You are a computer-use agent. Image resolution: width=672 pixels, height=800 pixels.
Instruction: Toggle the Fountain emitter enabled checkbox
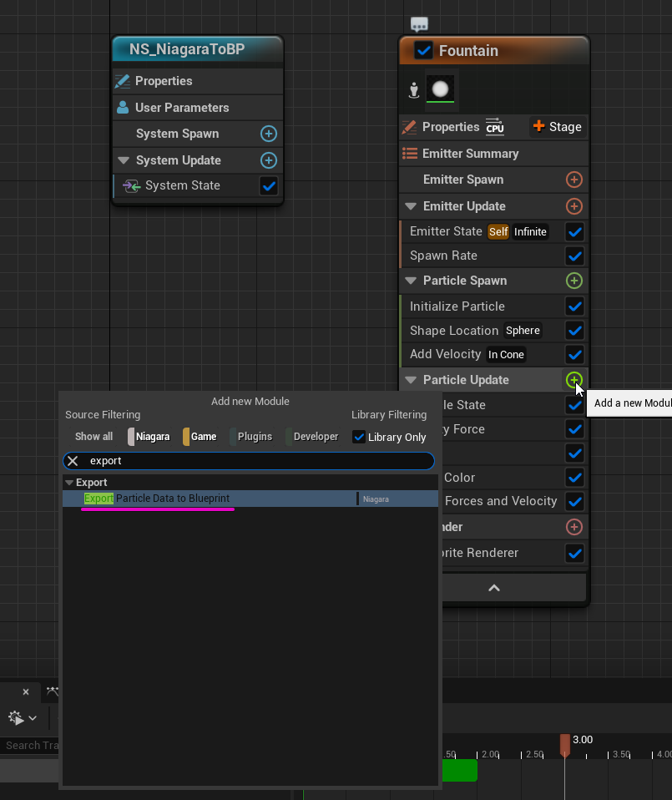pyautogui.click(x=423, y=50)
